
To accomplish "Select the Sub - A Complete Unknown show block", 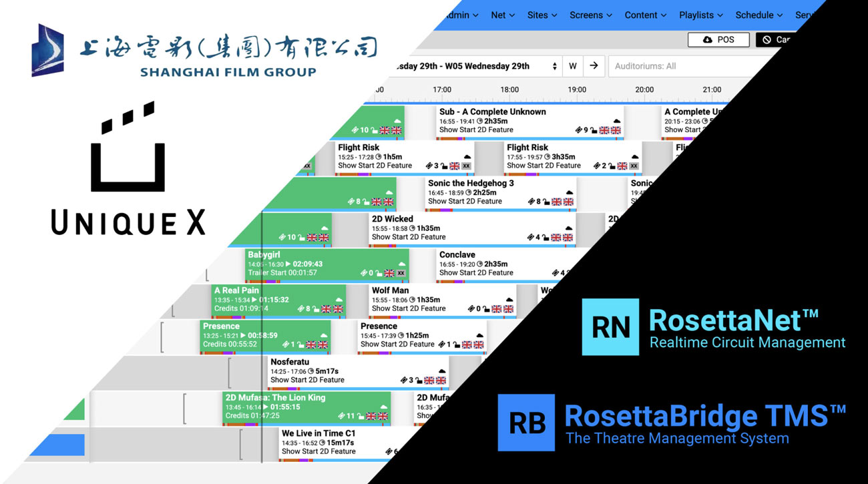I will pyautogui.click(x=530, y=122).
